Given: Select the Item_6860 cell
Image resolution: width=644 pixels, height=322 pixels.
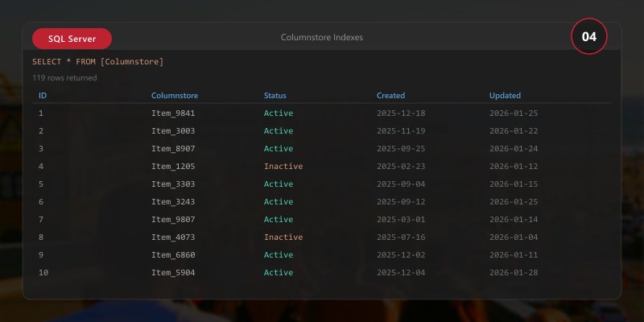Looking at the screenshot, I should coord(173,254).
